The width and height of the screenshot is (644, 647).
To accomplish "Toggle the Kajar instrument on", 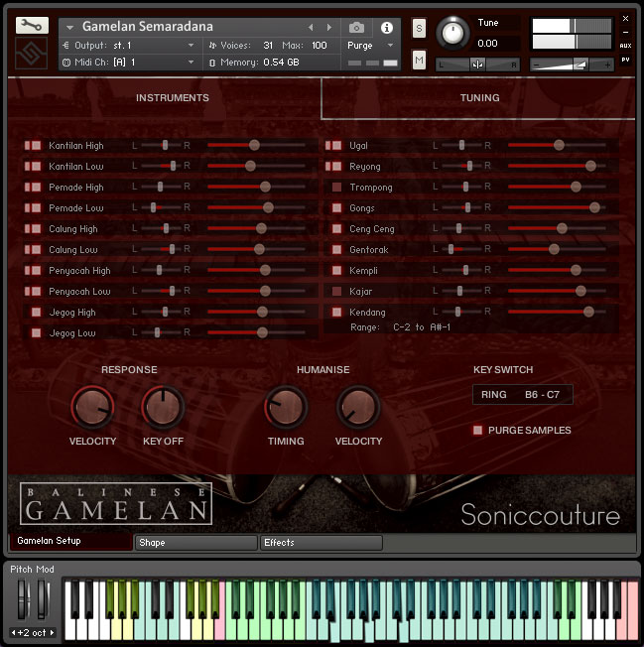I will 336,292.
